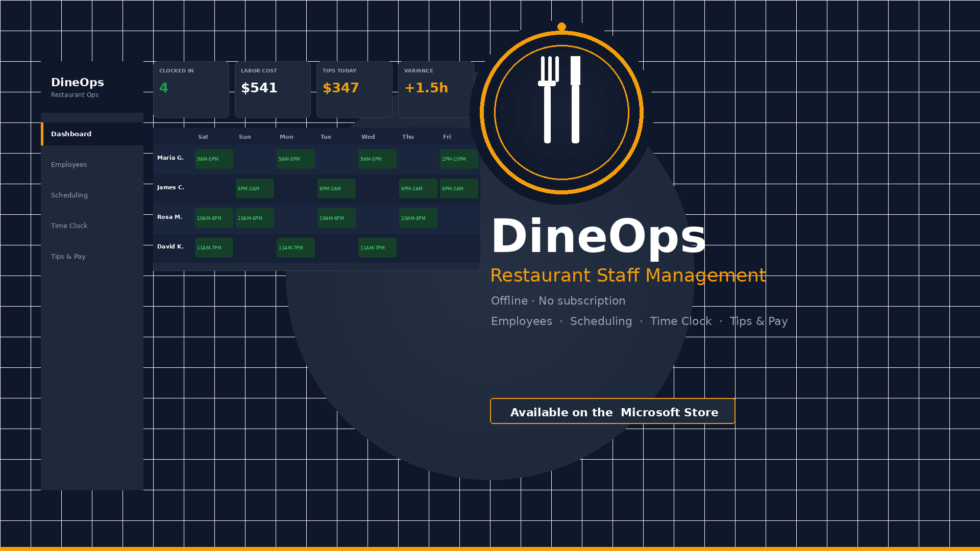
Task: Open the Clocked In stat card
Action: pos(191,90)
